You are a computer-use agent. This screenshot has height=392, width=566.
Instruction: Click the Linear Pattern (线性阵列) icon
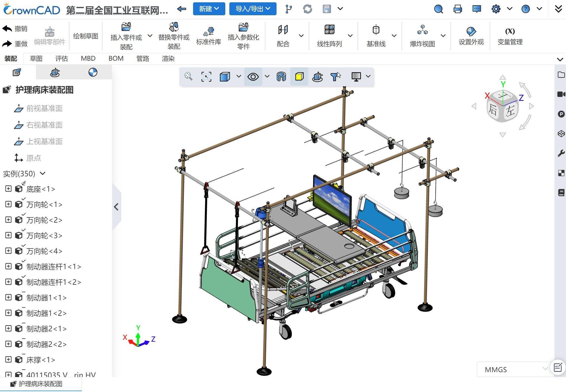point(329,30)
